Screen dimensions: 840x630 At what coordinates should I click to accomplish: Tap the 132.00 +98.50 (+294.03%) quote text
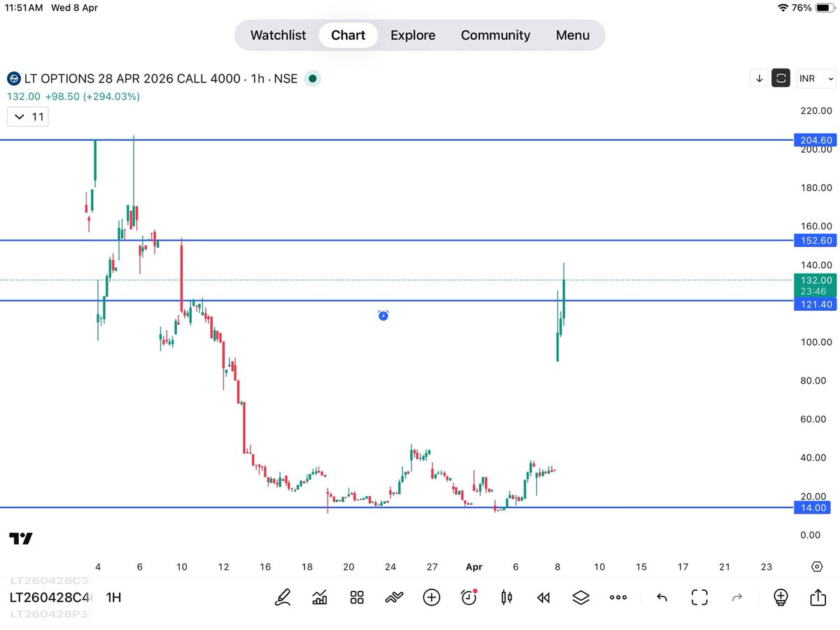pyautogui.click(x=73, y=97)
